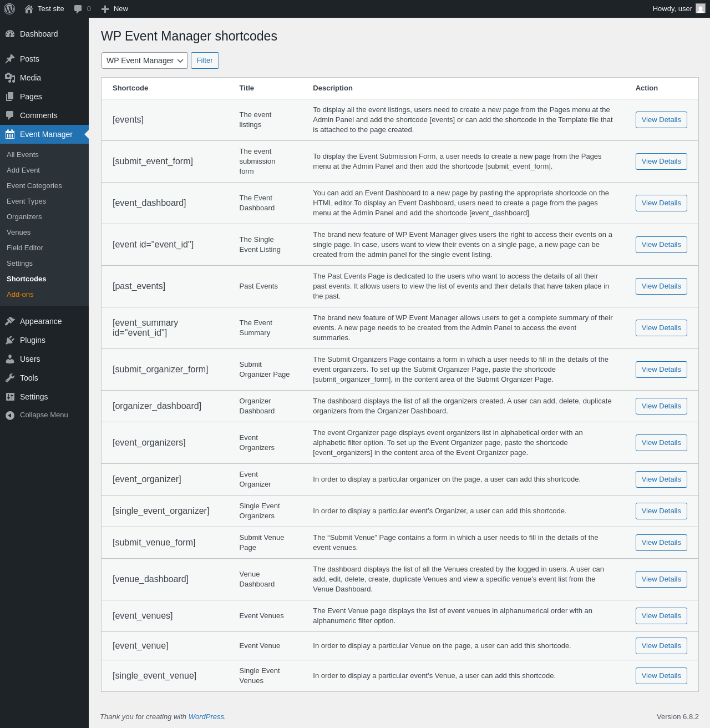View Details for [event_venue] shortcode
This screenshot has height=728, width=710.
tap(661, 646)
